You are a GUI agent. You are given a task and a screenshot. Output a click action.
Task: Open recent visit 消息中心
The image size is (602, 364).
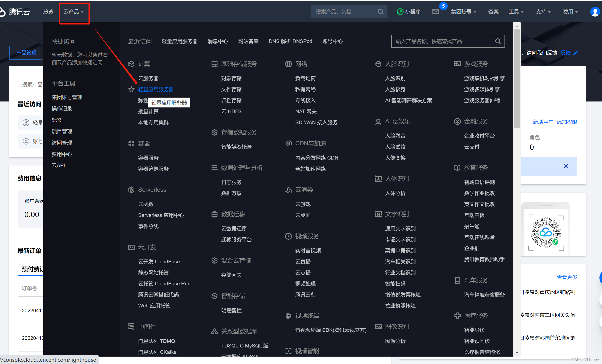click(x=218, y=41)
